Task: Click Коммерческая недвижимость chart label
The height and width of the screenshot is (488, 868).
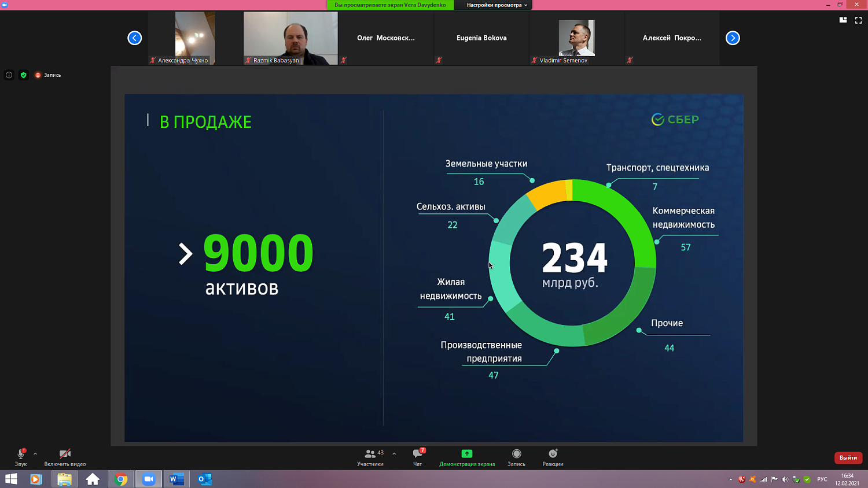Action: pyautogui.click(x=683, y=217)
